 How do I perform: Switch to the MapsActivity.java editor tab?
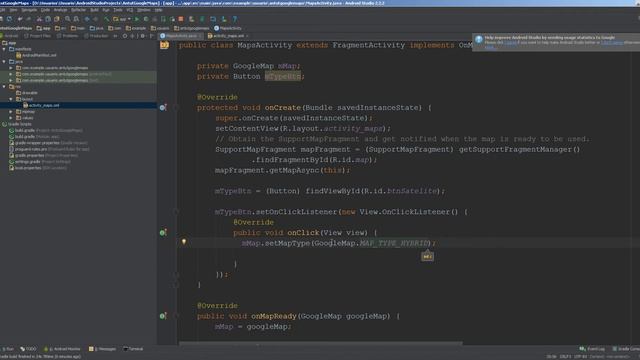tap(180, 36)
